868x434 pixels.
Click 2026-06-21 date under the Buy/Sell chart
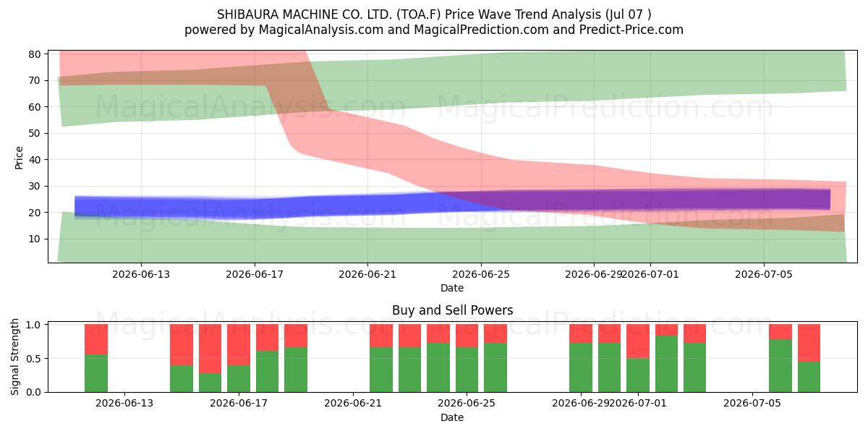[x=353, y=404]
